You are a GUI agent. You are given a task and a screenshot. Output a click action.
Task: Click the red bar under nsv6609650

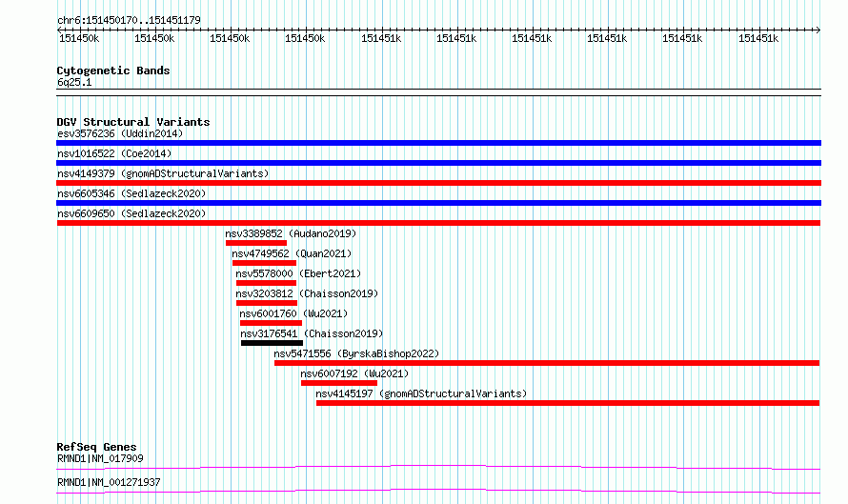coord(438,223)
